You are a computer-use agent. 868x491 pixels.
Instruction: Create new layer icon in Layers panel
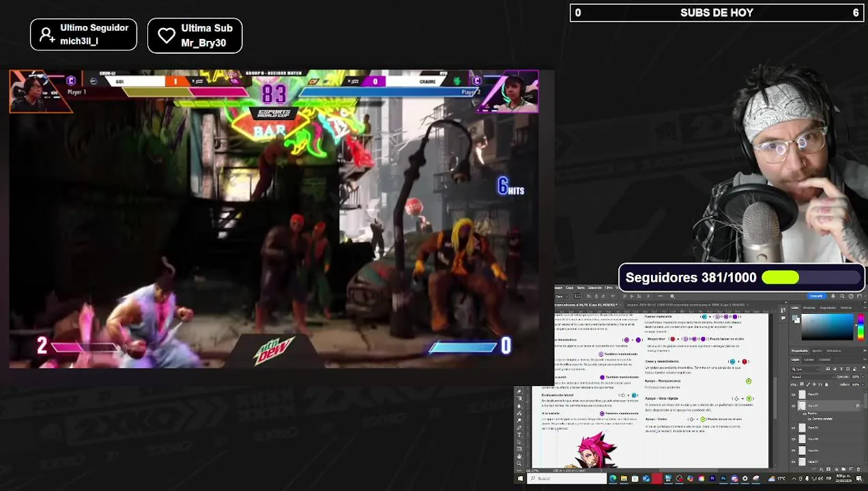851,469
